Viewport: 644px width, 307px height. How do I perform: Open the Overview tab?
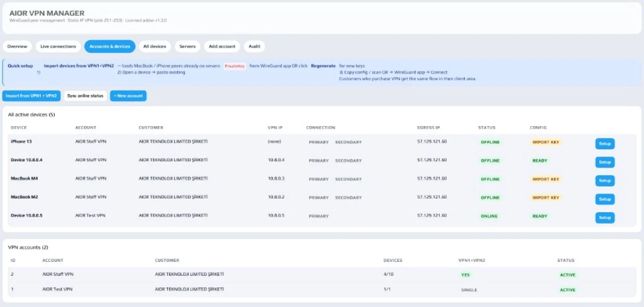pos(17,46)
